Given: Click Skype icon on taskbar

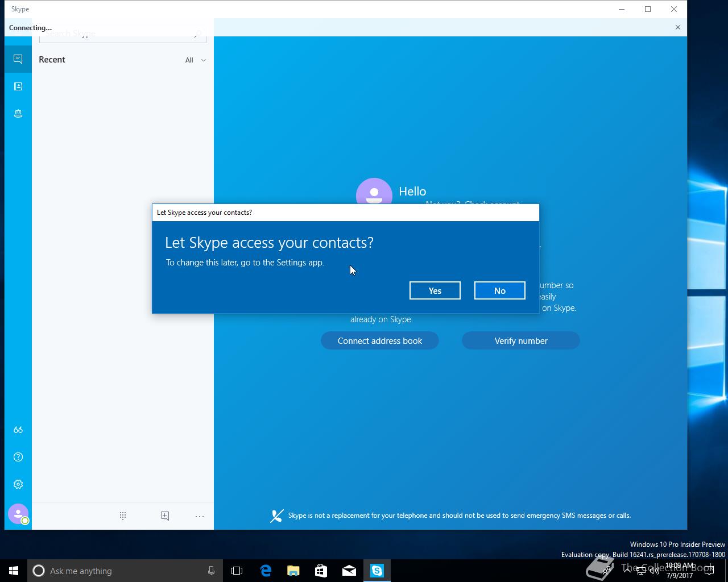Looking at the screenshot, I should (x=377, y=571).
